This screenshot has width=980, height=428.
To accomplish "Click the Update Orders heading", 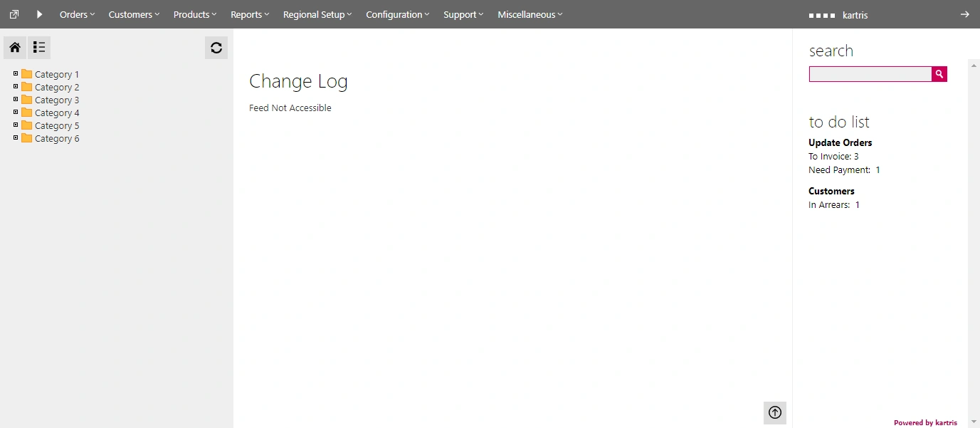I will click(840, 142).
